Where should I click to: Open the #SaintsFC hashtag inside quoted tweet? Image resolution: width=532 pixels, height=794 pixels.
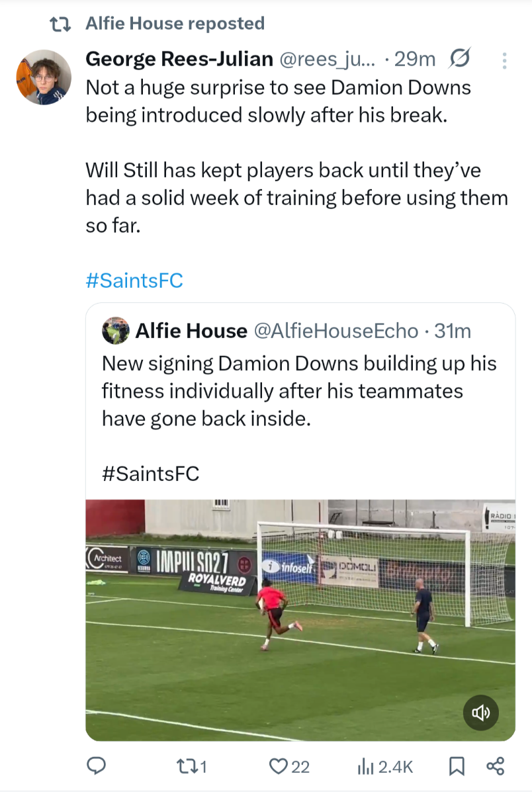pyautogui.click(x=151, y=474)
